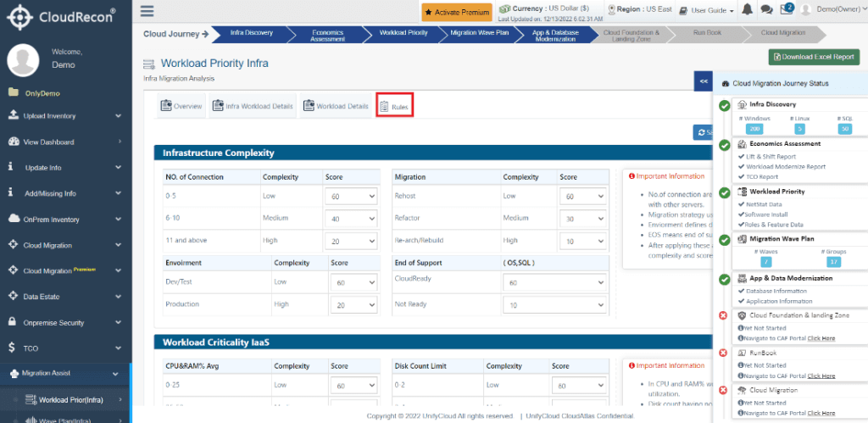Viewport: 868px width, 423px height.
Task: Click the RunBook red X status icon
Action: tap(722, 353)
